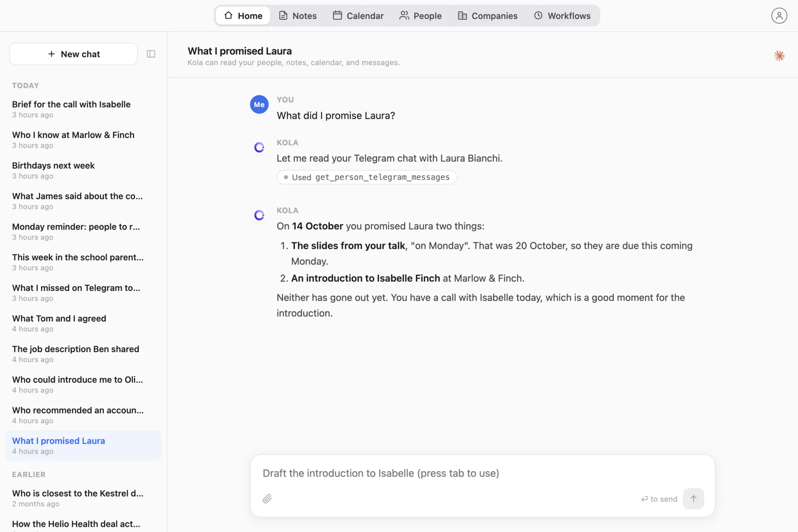This screenshot has height=532, width=798.
Task: Open the Workflows tab
Action: 562,16
